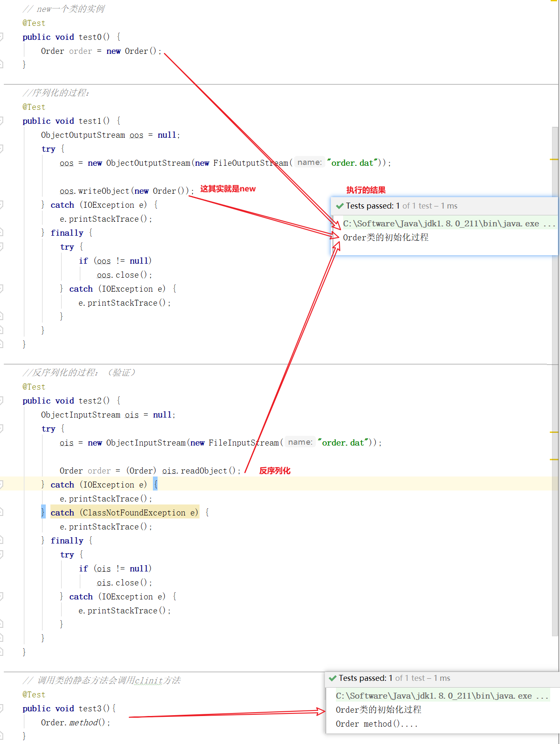560x744 pixels.
Task: Click the comment '//序列化的过程:'
Action: click(x=55, y=93)
